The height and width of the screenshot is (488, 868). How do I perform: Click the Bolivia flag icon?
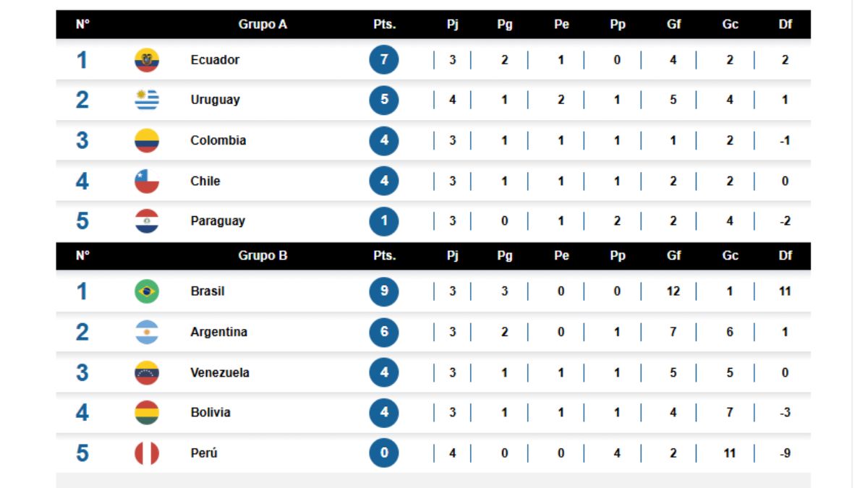(x=147, y=413)
